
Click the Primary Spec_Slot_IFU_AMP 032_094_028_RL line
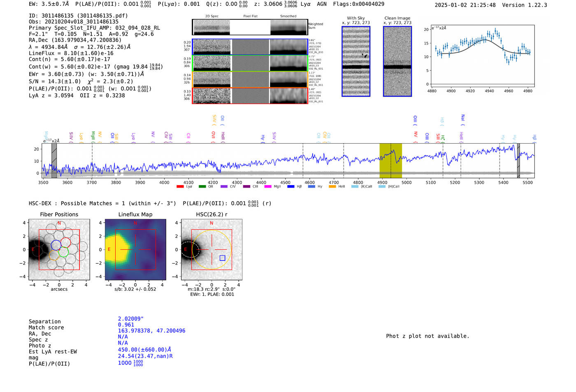coord(94,28)
